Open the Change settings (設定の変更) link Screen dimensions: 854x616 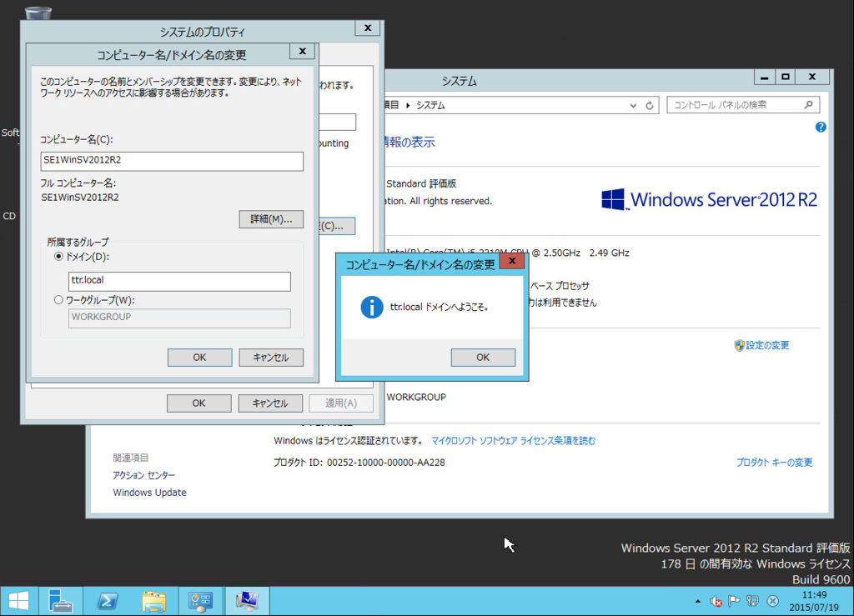[767, 345]
